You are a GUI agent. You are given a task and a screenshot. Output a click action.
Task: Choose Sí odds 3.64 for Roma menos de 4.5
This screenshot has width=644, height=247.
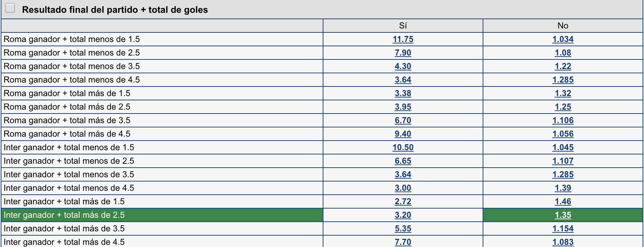click(x=403, y=80)
